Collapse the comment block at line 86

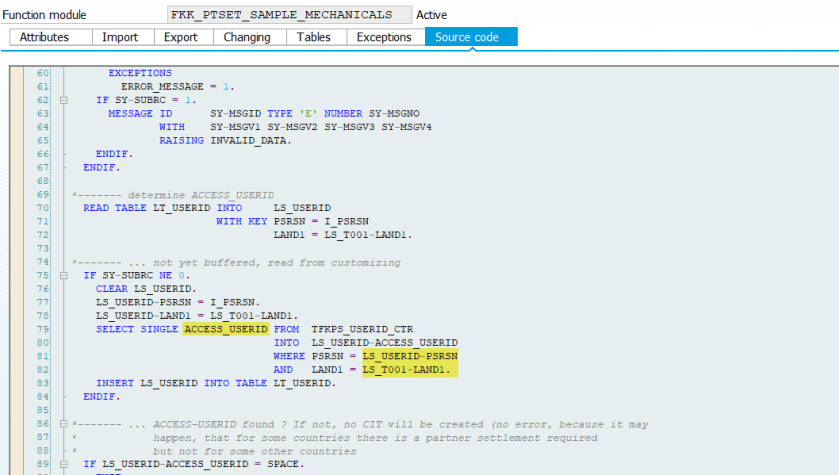point(64,424)
